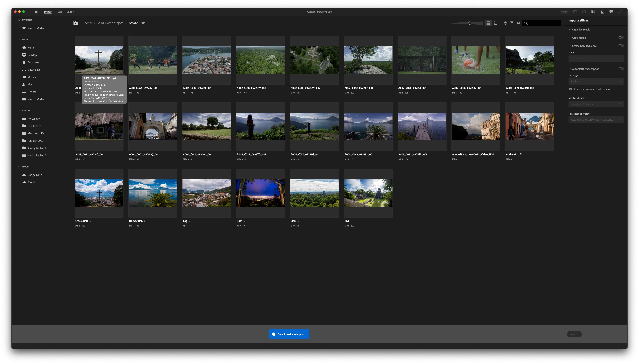
Task: Open the filter funnel icon
Action: tap(512, 23)
